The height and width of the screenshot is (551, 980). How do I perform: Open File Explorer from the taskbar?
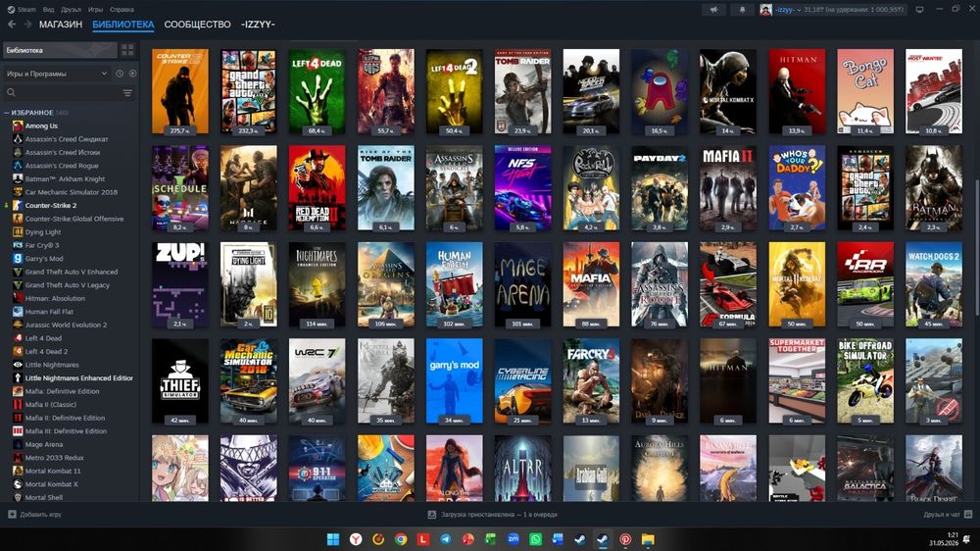tap(648, 539)
